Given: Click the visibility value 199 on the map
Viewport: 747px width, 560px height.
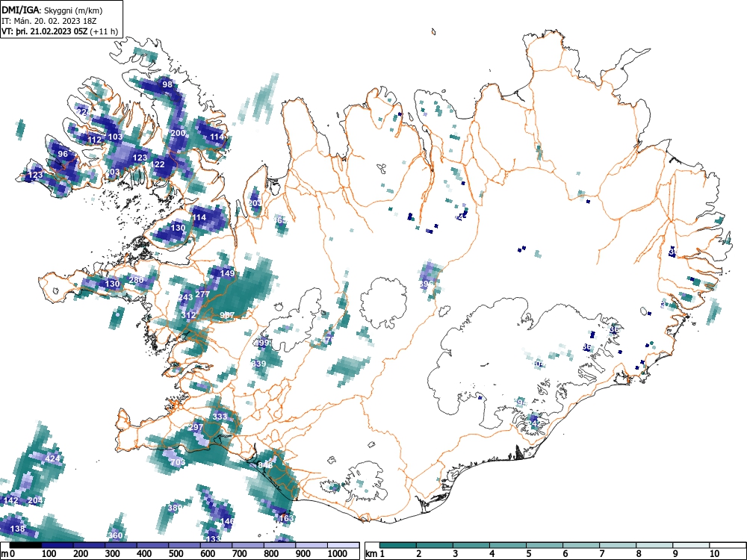Looking at the screenshot, I should (x=261, y=343).
